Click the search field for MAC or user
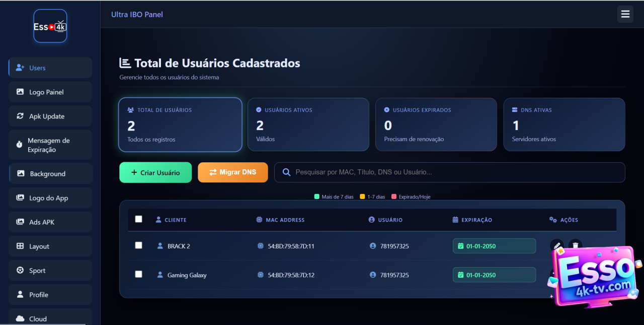644x325 pixels. point(453,172)
